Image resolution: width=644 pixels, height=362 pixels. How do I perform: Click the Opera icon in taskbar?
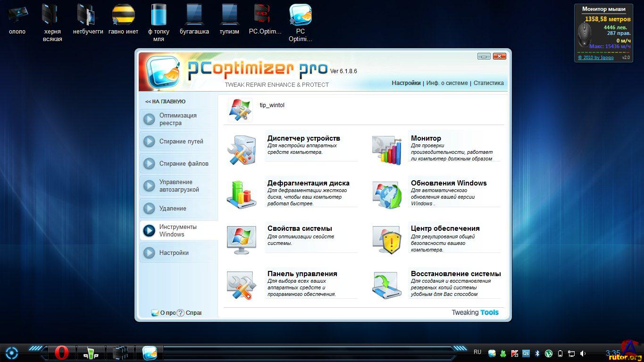(x=62, y=353)
